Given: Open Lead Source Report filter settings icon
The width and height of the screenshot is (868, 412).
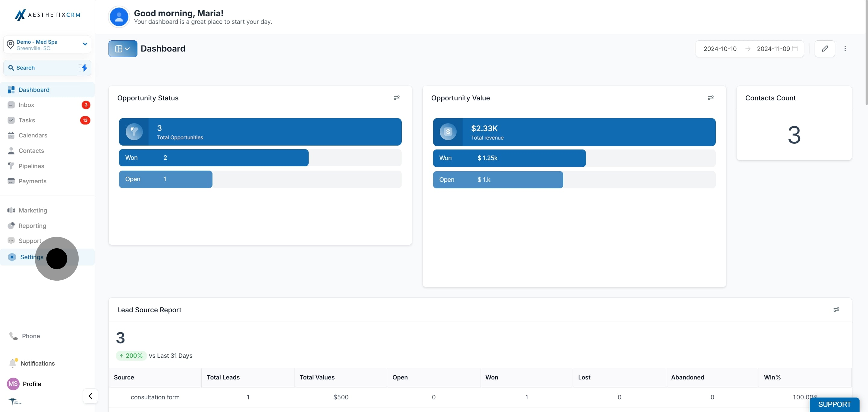Looking at the screenshot, I should (x=836, y=310).
